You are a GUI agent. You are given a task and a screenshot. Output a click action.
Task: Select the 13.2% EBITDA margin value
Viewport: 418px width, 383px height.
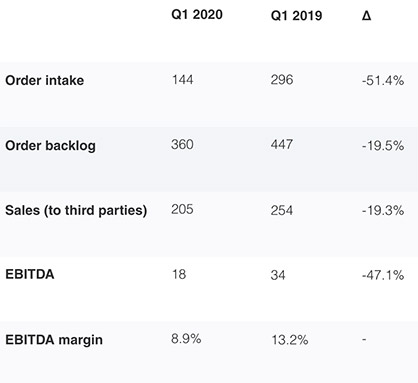pos(290,340)
